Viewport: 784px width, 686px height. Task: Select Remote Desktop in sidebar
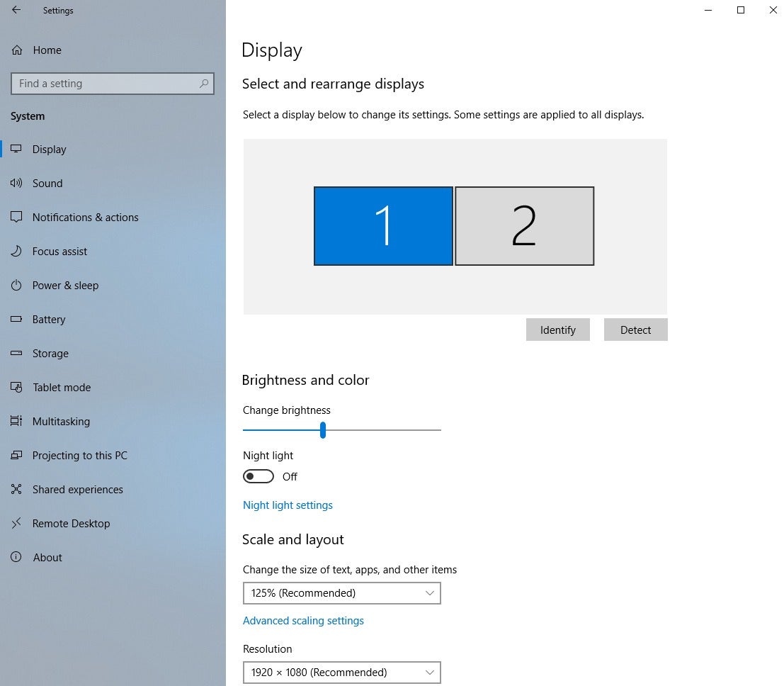pyautogui.click(x=71, y=524)
